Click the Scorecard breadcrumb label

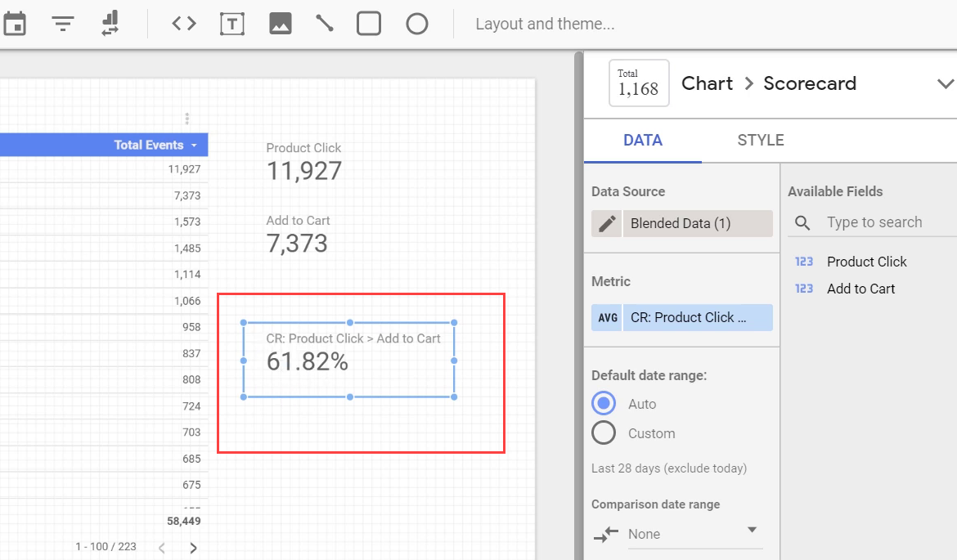(x=810, y=83)
